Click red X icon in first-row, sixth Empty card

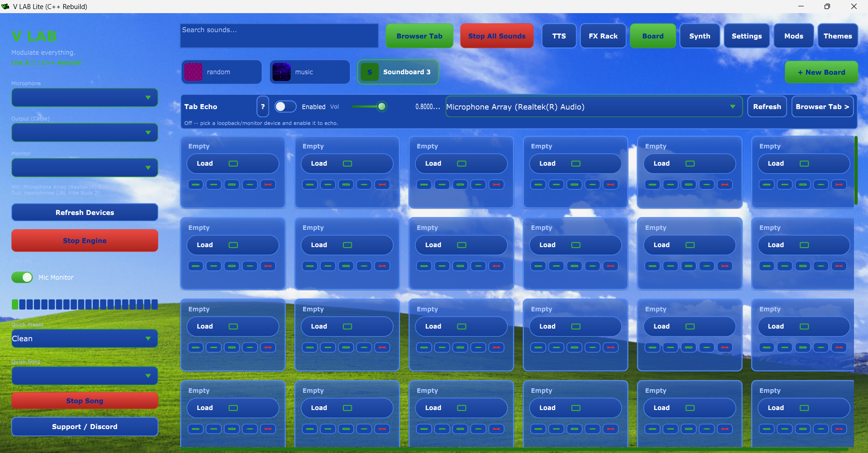click(839, 185)
